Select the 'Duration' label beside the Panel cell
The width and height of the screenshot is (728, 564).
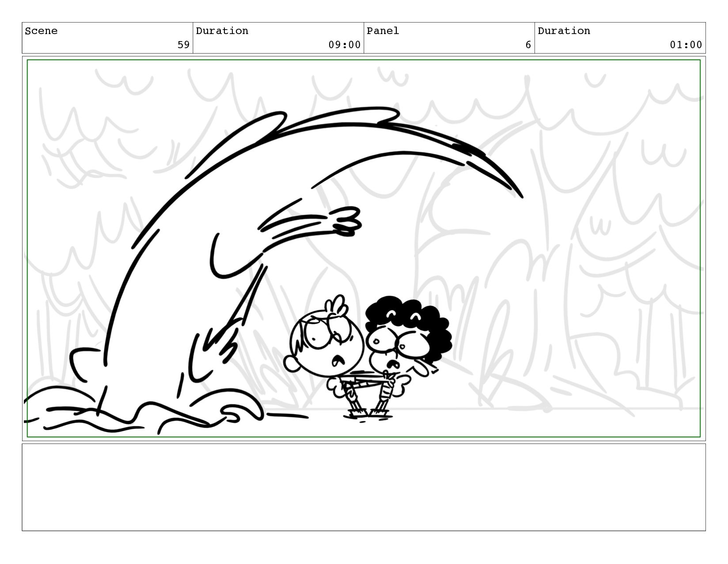(564, 31)
